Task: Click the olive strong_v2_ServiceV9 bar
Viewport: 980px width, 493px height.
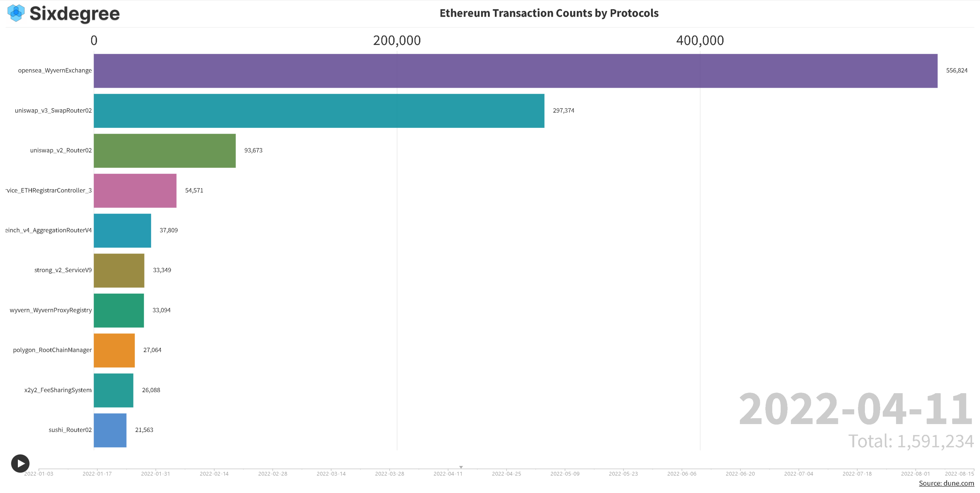Action: (x=119, y=270)
